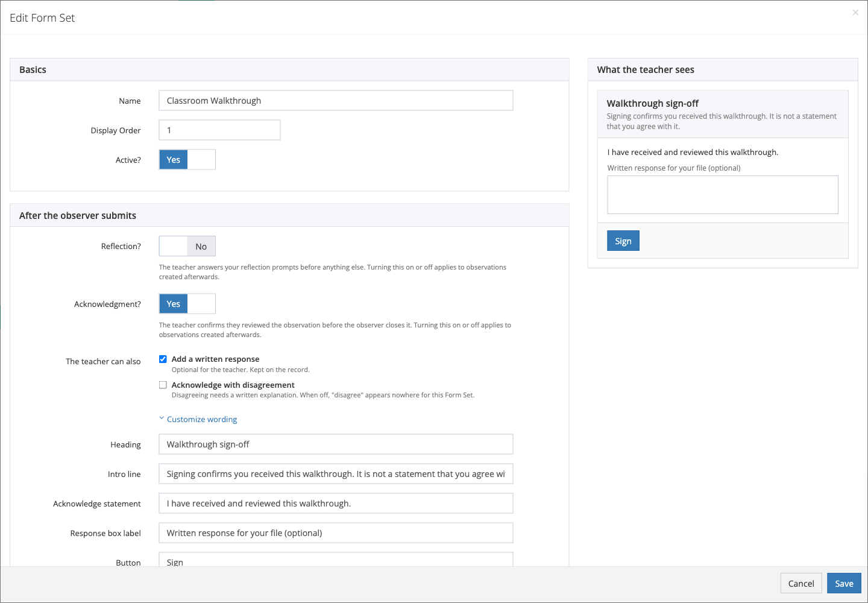The height and width of the screenshot is (603, 868).
Task: Click the Button text field
Action: [336, 560]
